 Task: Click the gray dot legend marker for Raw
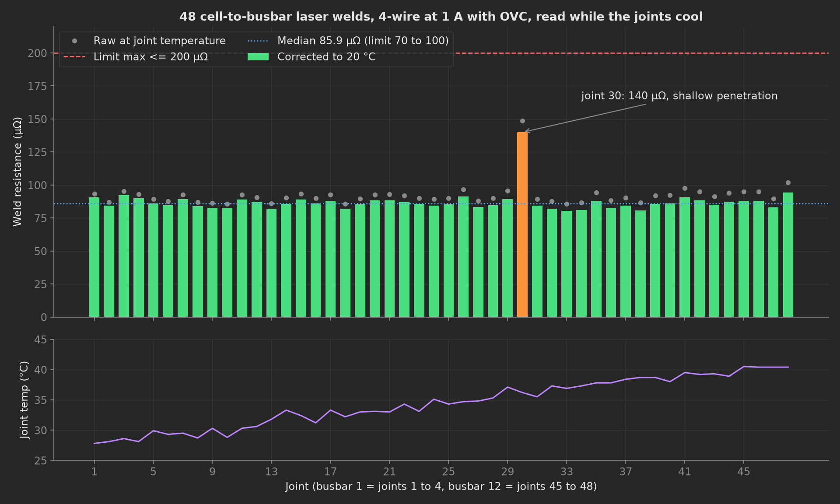click(x=74, y=41)
